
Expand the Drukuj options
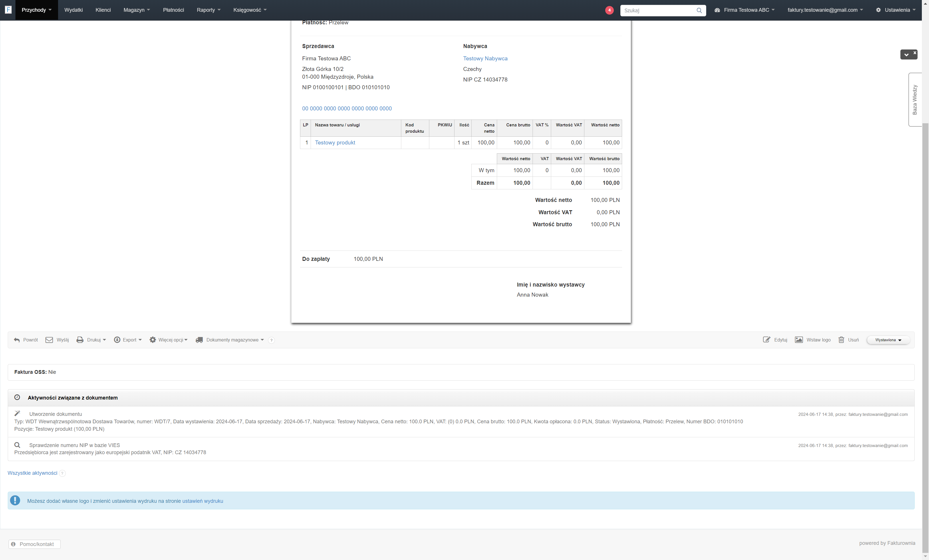coord(104,340)
